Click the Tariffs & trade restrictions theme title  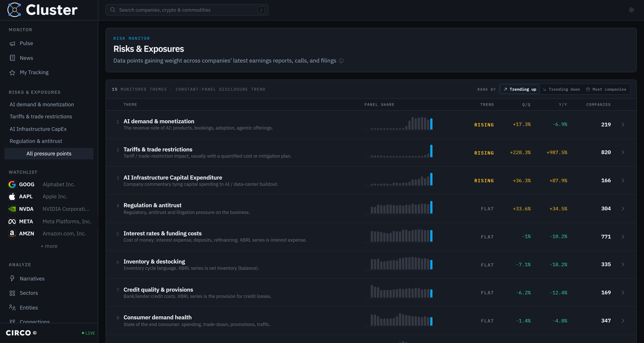[158, 149]
